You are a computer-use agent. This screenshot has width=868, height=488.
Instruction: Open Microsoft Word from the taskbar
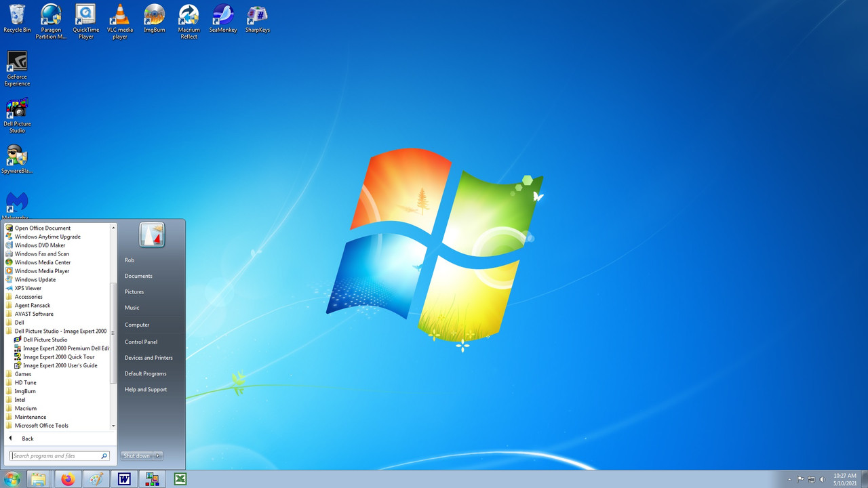pos(124,479)
